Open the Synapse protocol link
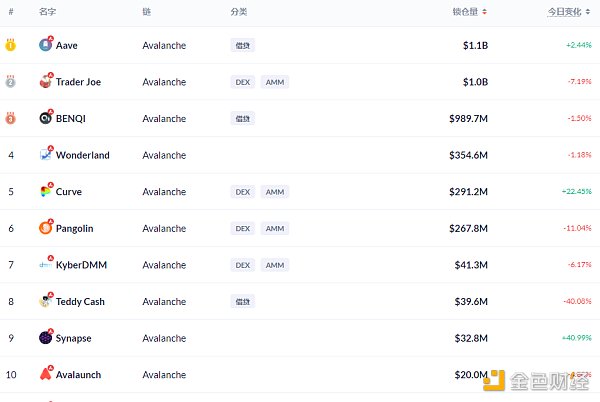Screen dimensions: 600x402 tap(73, 338)
